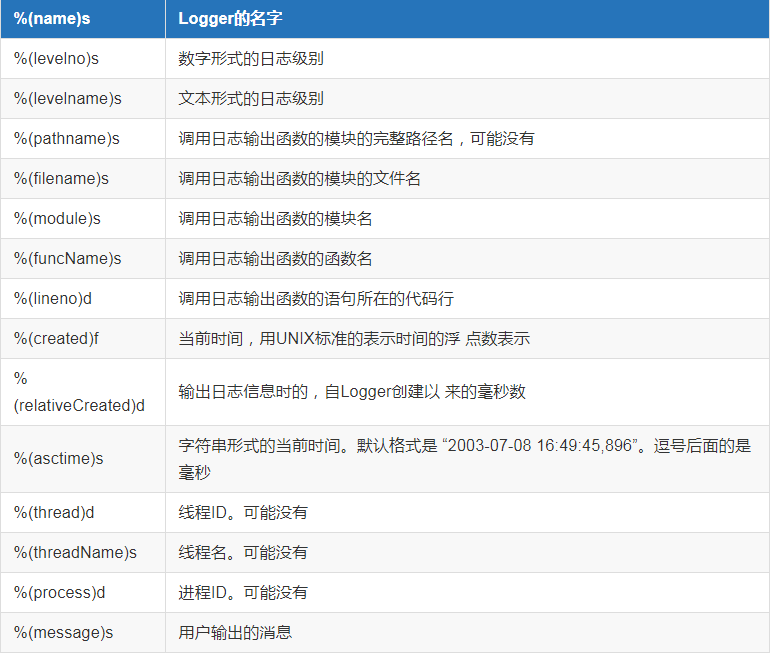Select the %(levelname)s cell
This screenshot has width=771, height=654.
(83, 98)
